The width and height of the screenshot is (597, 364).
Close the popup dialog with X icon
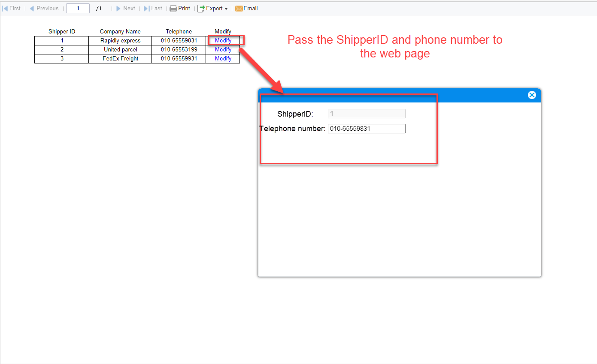click(x=532, y=95)
